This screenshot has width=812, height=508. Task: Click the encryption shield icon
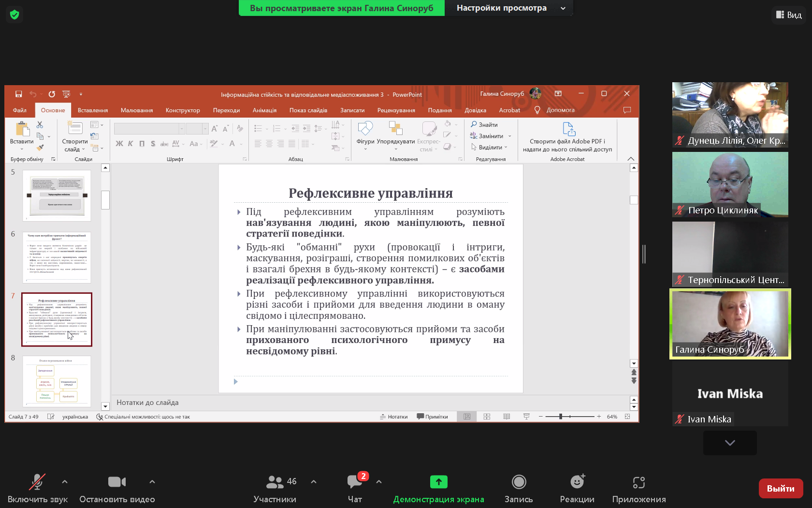click(14, 15)
